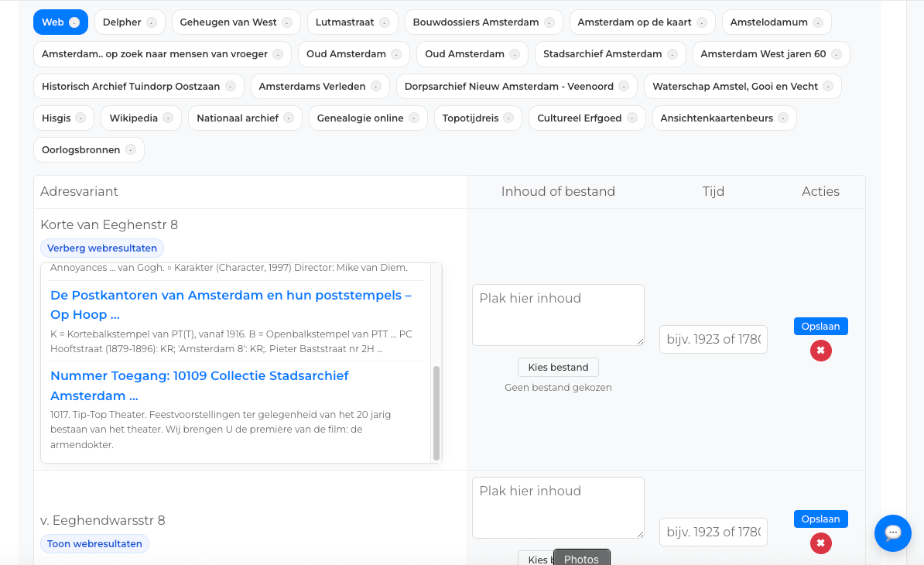
Task: Show web results via Toon webresultaten
Action: [x=94, y=544]
